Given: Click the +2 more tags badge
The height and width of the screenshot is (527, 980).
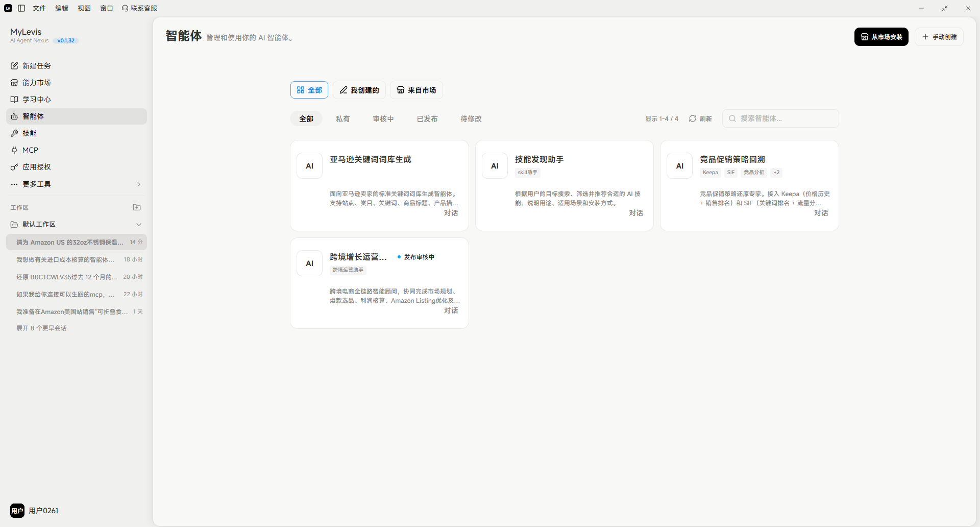Looking at the screenshot, I should click(776, 173).
